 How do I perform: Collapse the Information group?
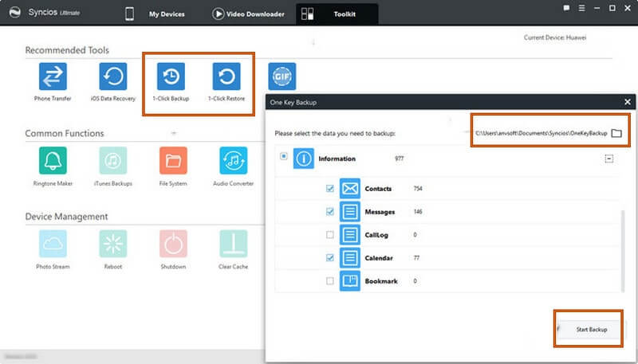pyautogui.click(x=608, y=159)
